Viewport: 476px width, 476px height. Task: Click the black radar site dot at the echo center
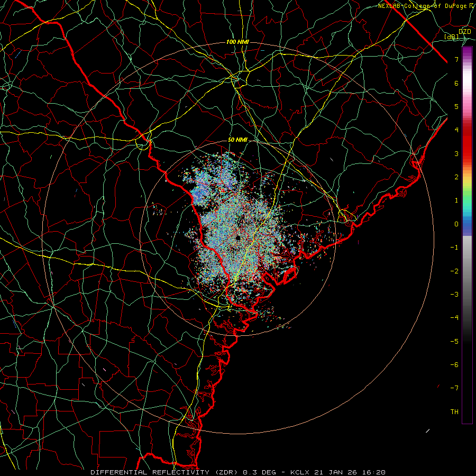[x=238, y=237]
